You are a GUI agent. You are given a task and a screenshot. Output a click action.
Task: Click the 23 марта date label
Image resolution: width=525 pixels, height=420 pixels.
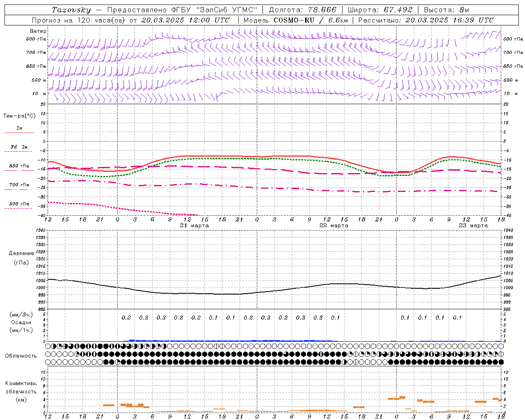tap(473, 226)
